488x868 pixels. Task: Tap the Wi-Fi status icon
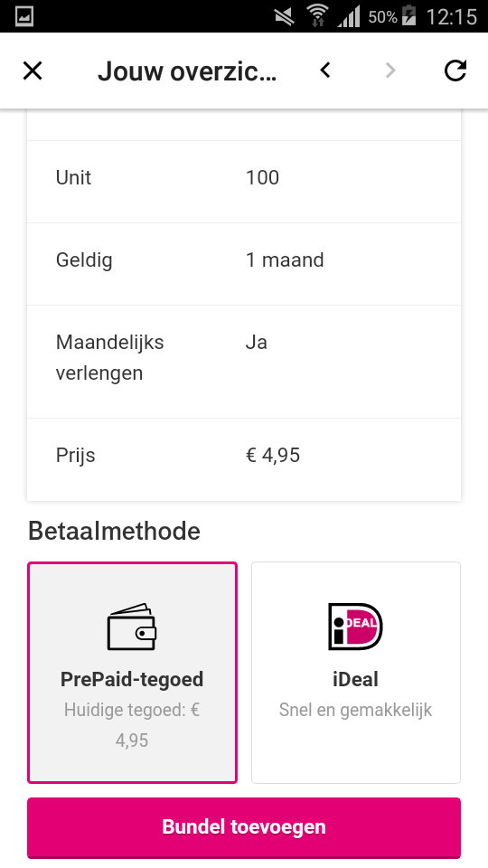tap(317, 16)
